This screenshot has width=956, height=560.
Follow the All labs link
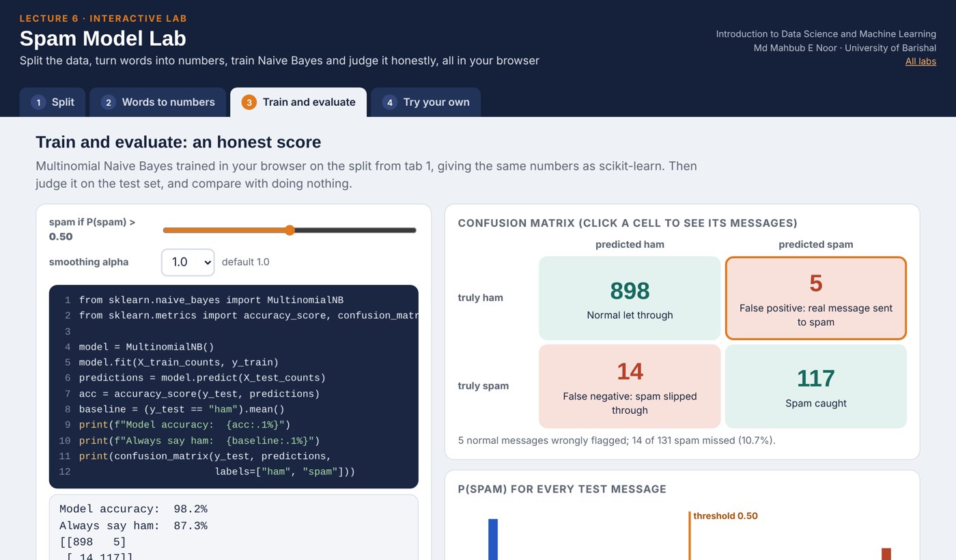(x=920, y=61)
